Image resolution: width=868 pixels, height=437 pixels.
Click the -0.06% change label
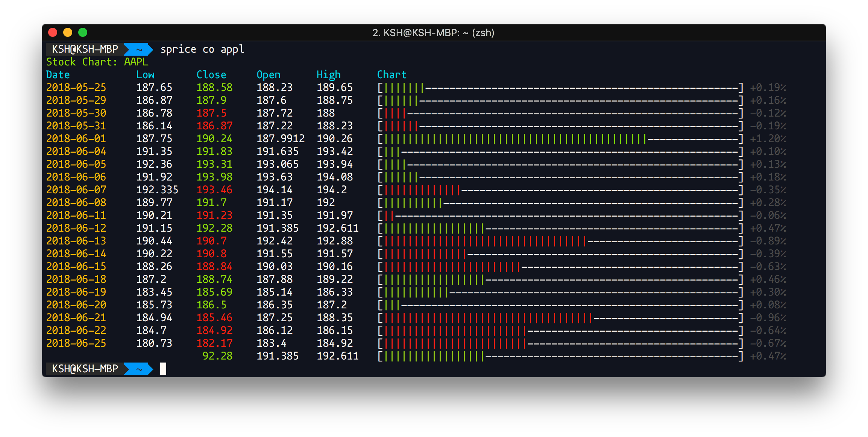pyautogui.click(x=768, y=215)
